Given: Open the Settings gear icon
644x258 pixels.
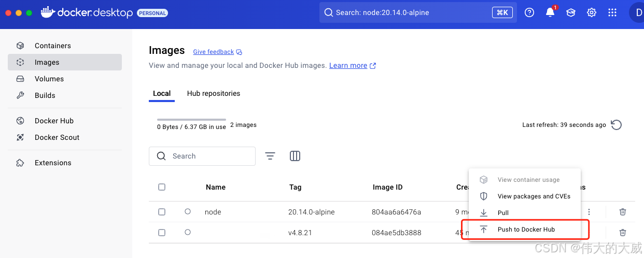Looking at the screenshot, I should point(592,12).
